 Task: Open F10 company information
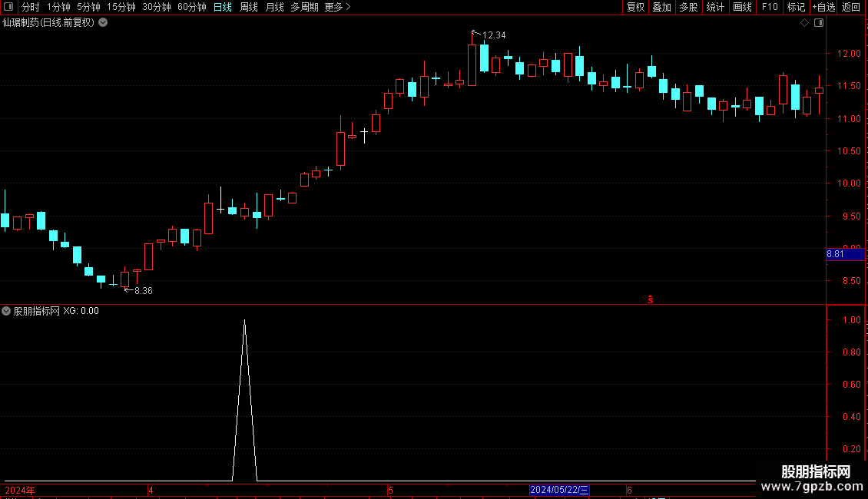(770, 7)
